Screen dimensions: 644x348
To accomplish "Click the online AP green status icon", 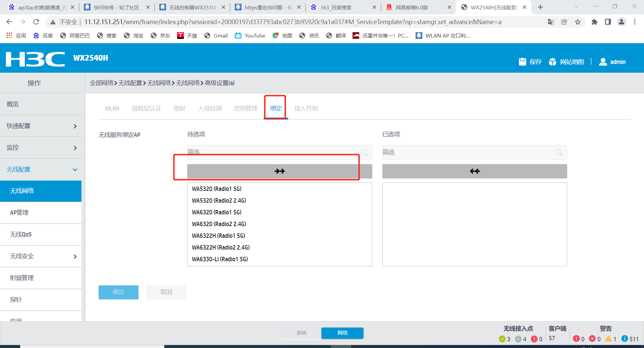I will click(502, 339).
